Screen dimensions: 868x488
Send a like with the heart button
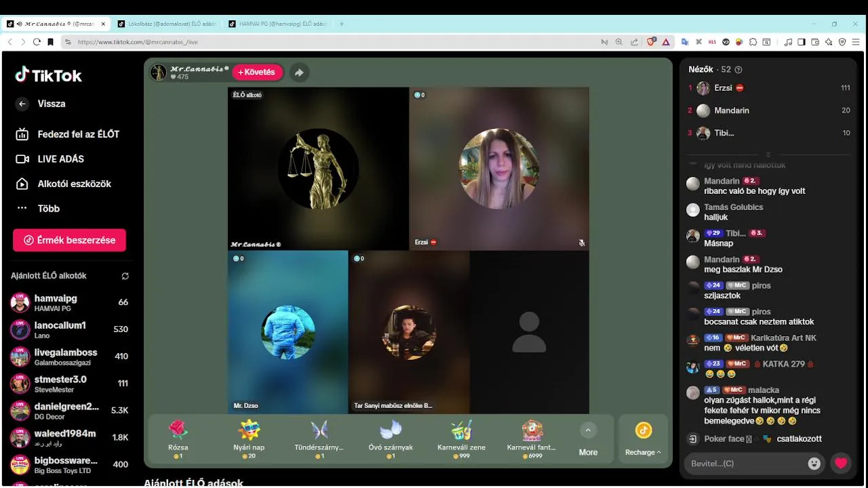click(841, 464)
